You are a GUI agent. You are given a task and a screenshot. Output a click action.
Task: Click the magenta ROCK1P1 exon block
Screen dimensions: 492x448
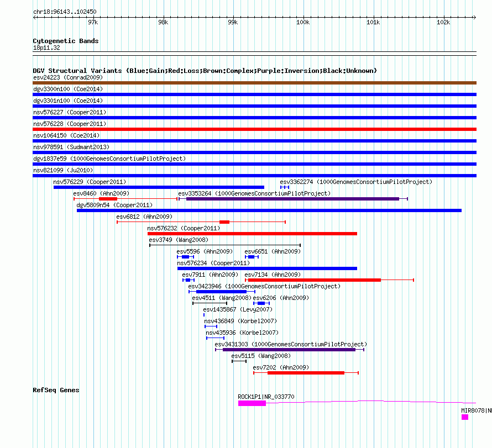point(252,403)
